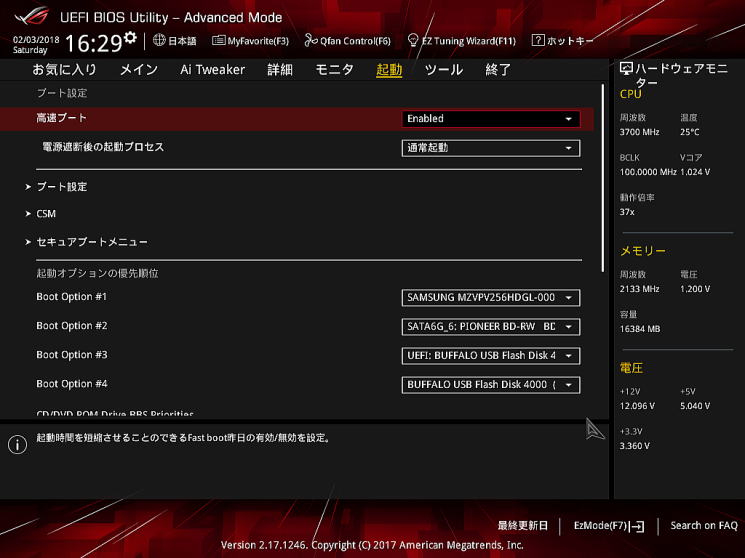Screen dimensions: 745x558
Task: Click the globe language icon
Action: (159, 40)
